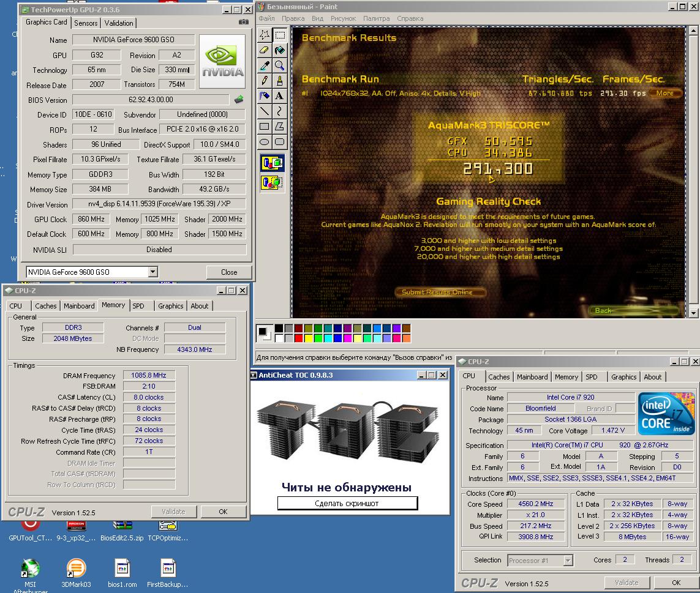The image size is (700, 593).
Task: Open the NVIDIA GeForce 9600 GSO card dropdown
Action: tap(152, 272)
